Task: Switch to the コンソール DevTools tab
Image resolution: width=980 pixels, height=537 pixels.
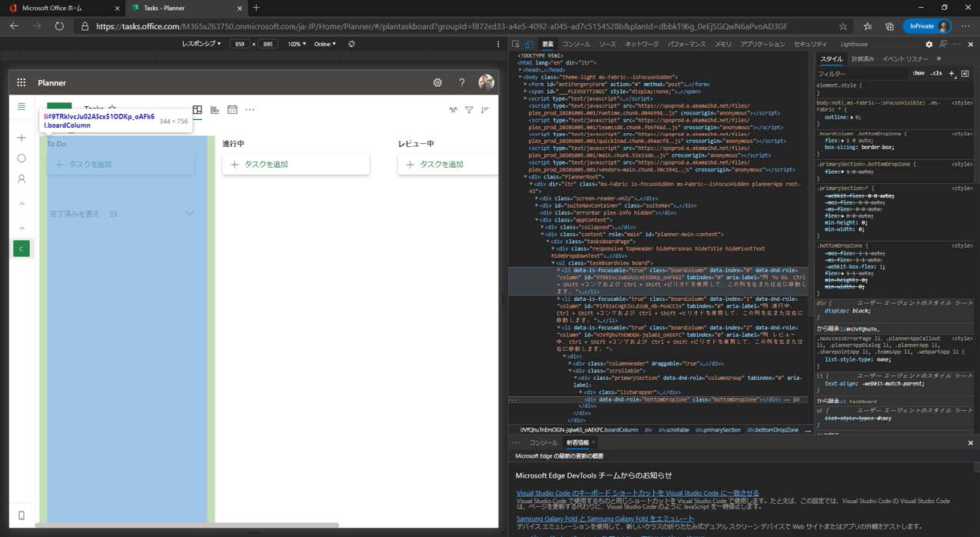Action: pos(576,45)
